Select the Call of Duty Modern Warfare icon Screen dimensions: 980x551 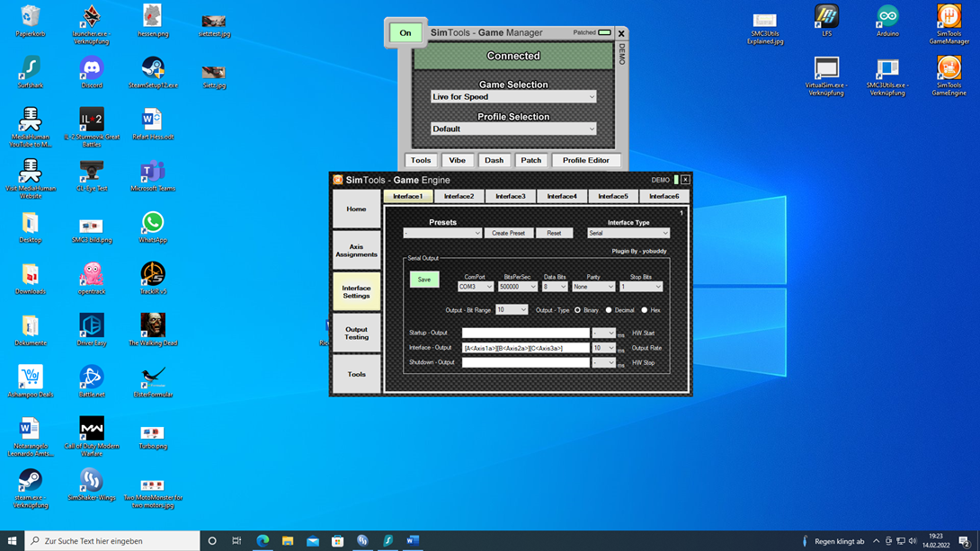[91, 437]
